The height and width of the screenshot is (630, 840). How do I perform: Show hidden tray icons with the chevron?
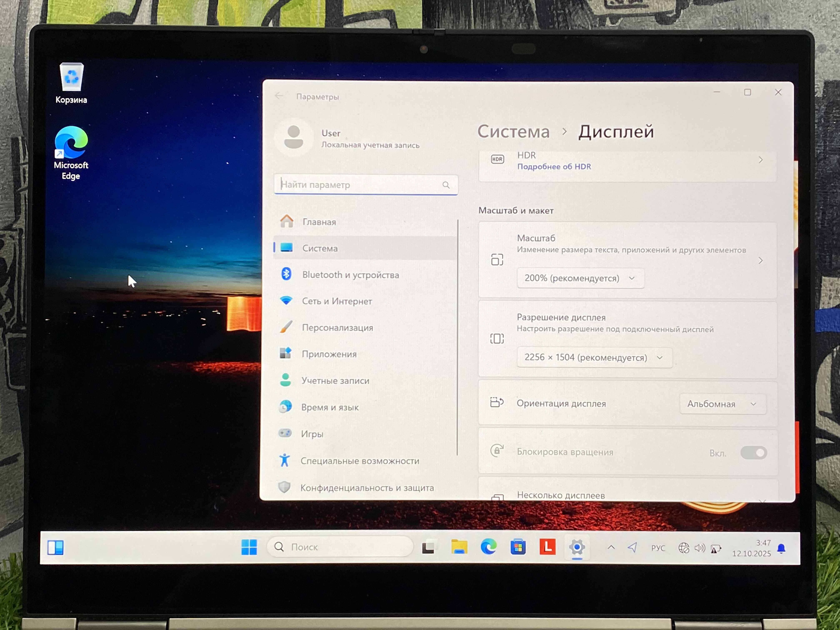[611, 547]
